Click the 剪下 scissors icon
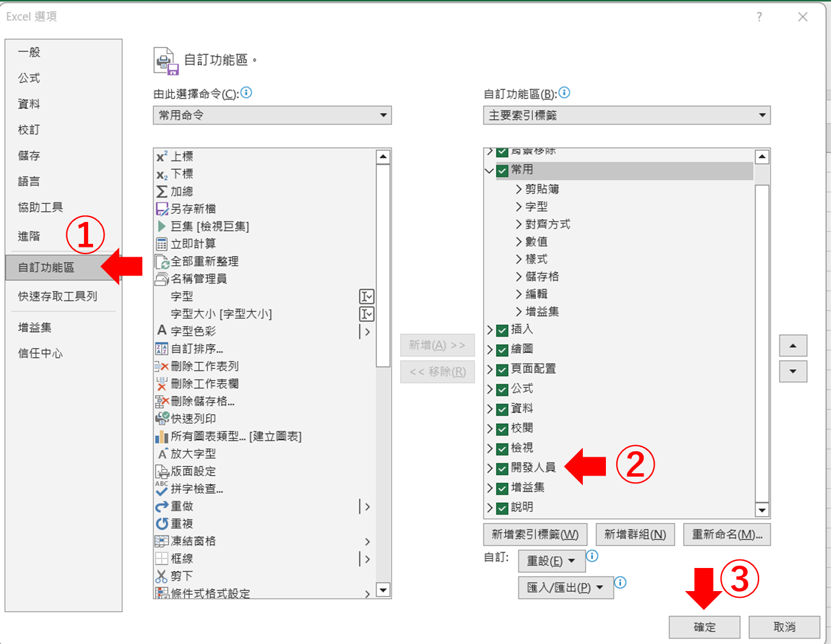Screen dimensions: 831x644 pos(162,576)
